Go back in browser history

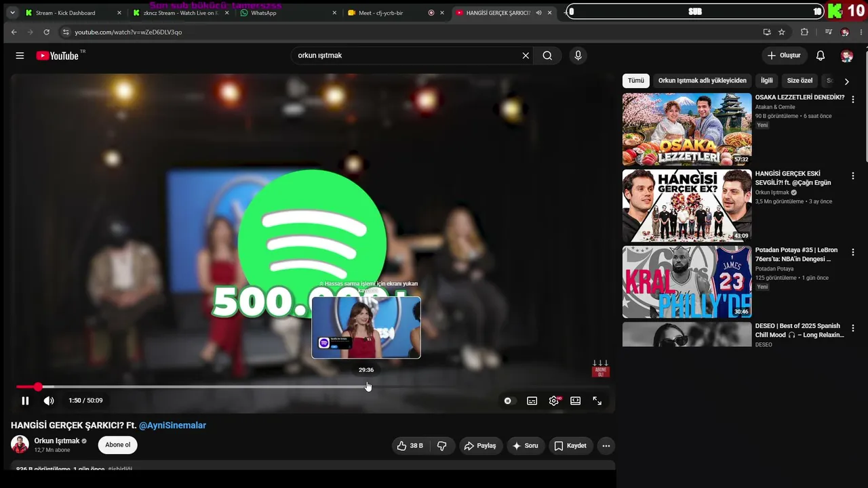click(x=14, y=32)
